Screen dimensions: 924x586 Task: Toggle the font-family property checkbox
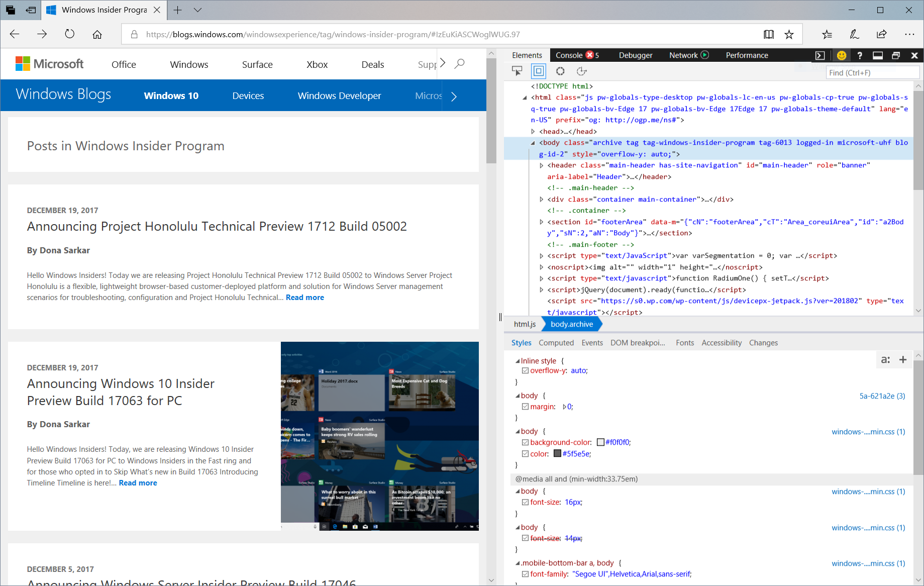tap(525, 574)
